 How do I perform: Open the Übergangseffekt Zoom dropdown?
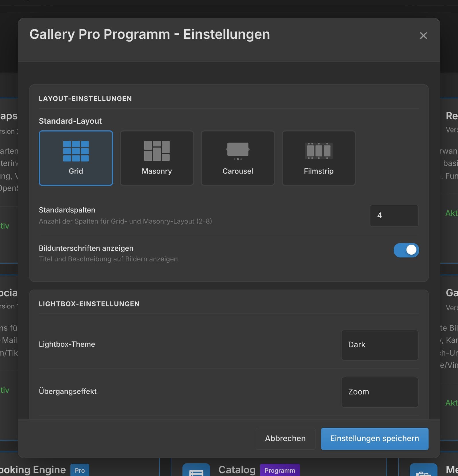click(380, 392)
